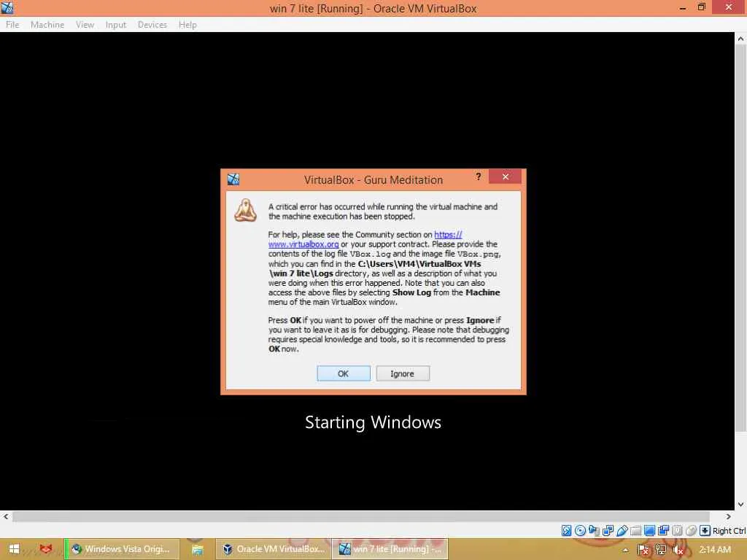The image size is (747, 560).
Task: Click the CPU virtualization status icon
Action: [677, 531]
